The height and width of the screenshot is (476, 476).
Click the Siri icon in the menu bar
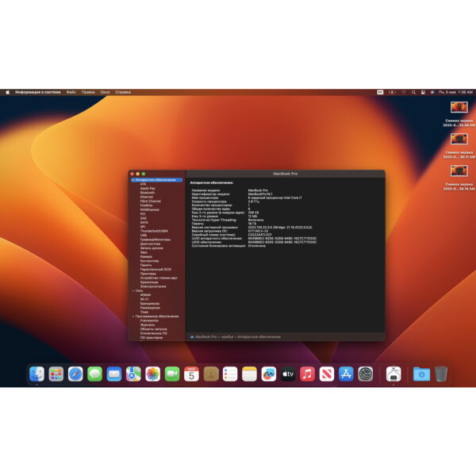[x=432, y=92]
